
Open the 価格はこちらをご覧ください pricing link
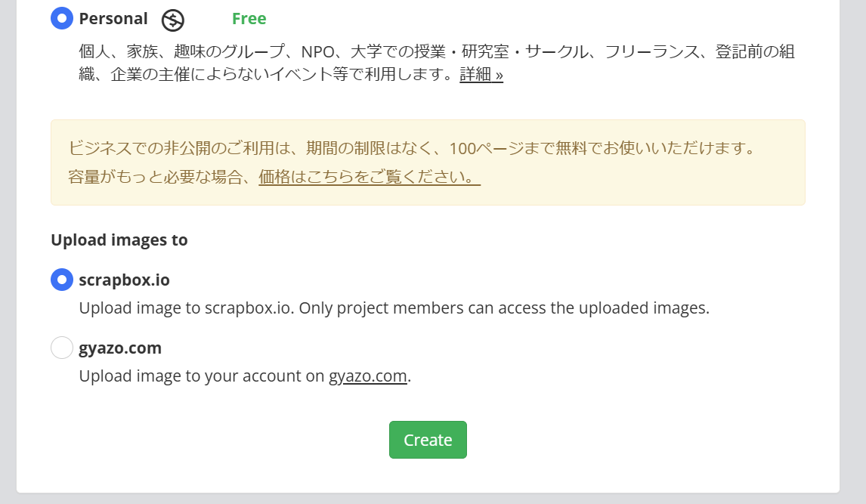[x=370, y=177]
